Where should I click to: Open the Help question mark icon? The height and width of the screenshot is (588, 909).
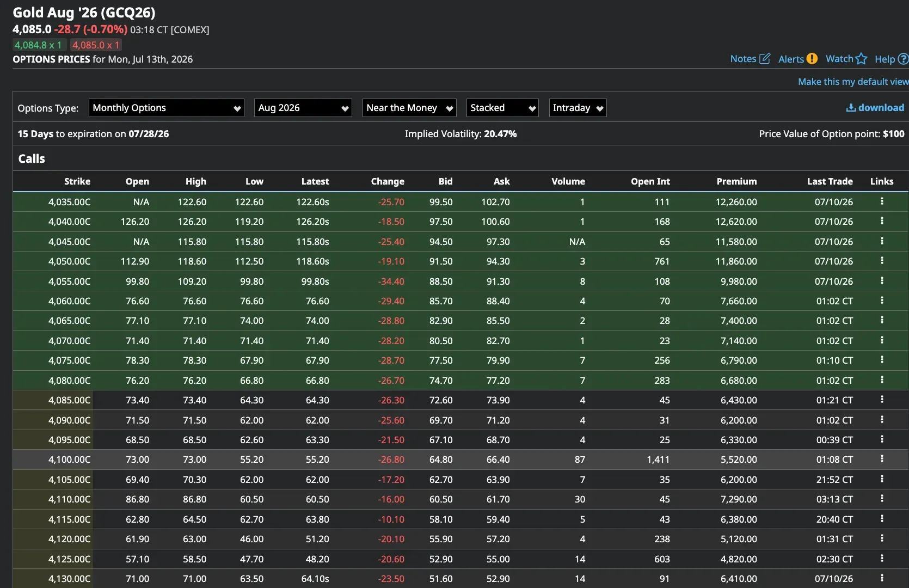point(903,58)
